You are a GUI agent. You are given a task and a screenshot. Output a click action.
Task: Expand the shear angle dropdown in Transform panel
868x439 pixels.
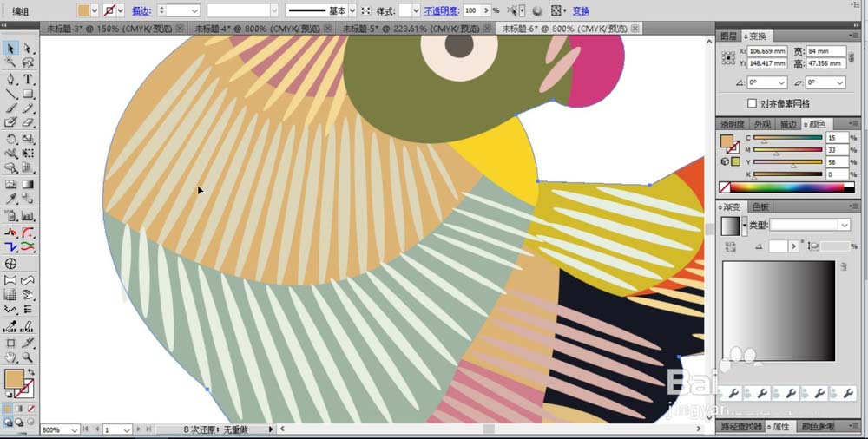pos(840,82)
